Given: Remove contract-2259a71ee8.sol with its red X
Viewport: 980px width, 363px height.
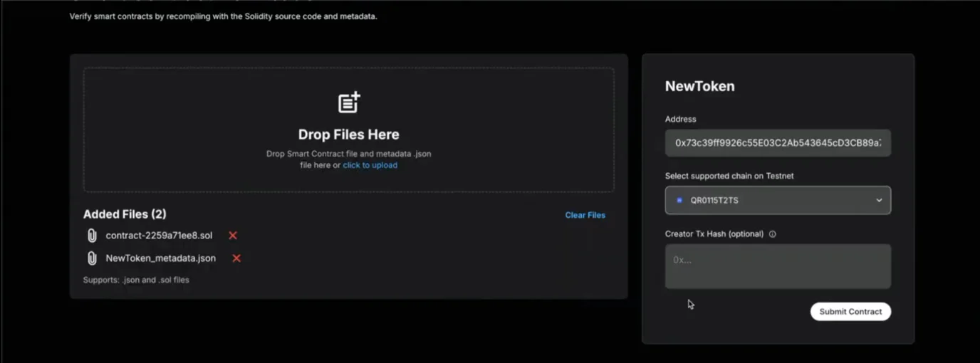Looking at the screenshot, I should [232, 236].
